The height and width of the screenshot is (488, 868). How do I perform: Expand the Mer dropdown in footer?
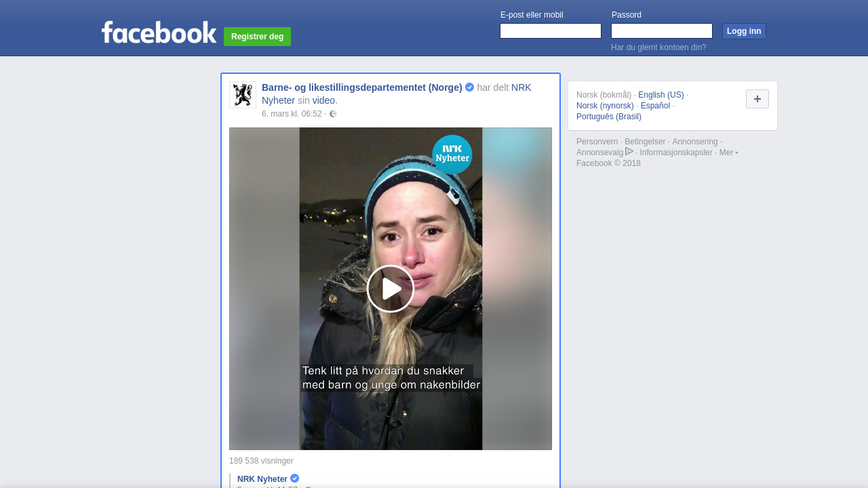click(729, 152)
